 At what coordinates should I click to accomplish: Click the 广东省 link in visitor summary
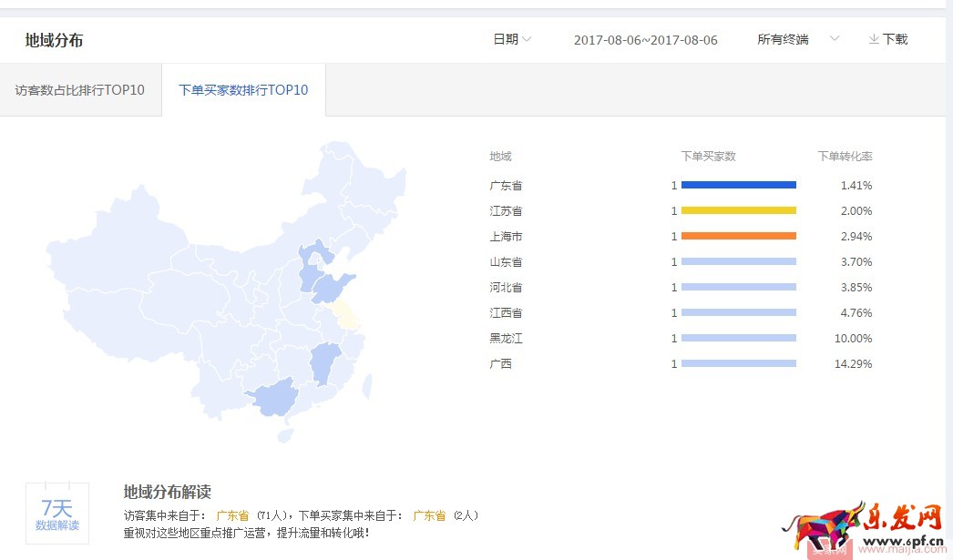(x=231, y=514)
